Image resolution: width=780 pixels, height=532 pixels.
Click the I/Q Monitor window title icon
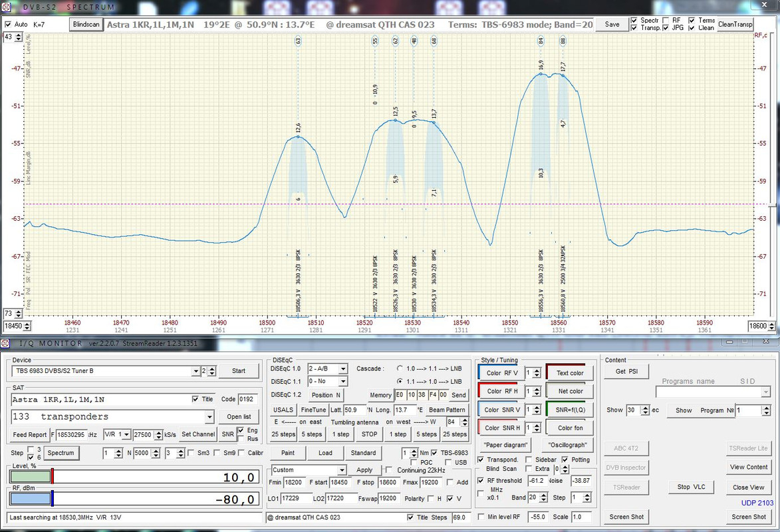tap(5, 343)
